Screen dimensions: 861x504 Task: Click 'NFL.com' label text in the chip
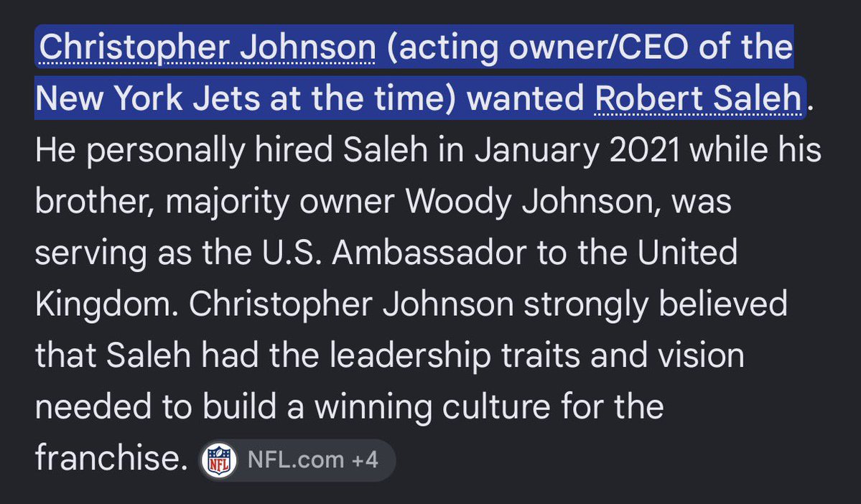tap(296, 459)
